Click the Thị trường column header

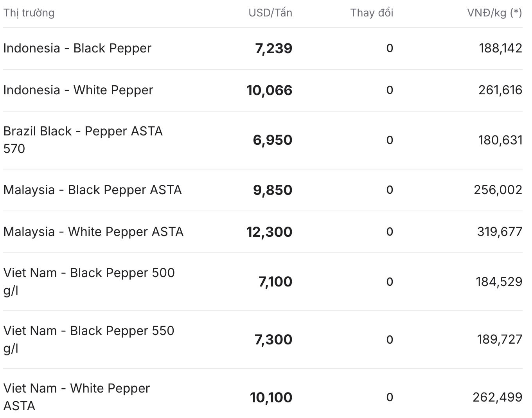[x=29, y=13]
